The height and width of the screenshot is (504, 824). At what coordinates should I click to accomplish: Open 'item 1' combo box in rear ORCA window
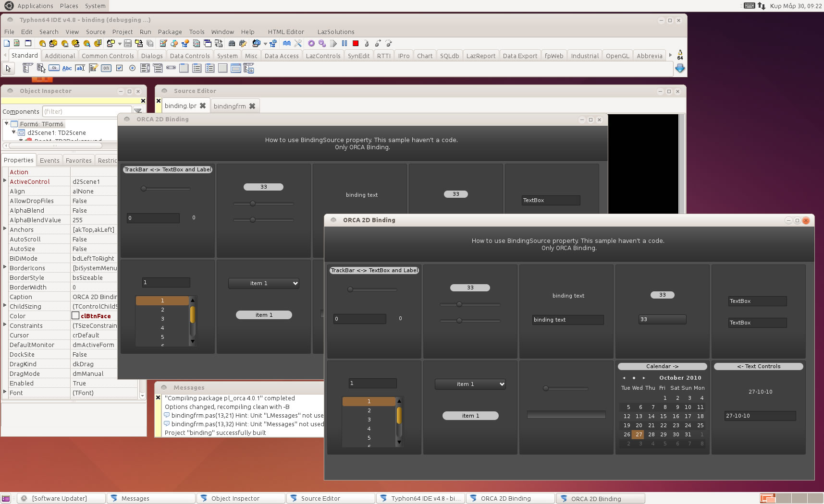264,283
